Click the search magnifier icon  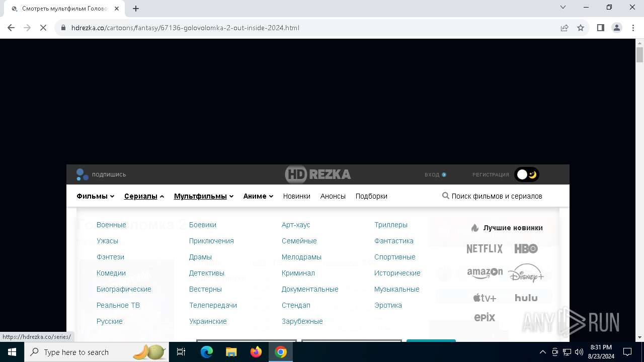coord(445,196)
